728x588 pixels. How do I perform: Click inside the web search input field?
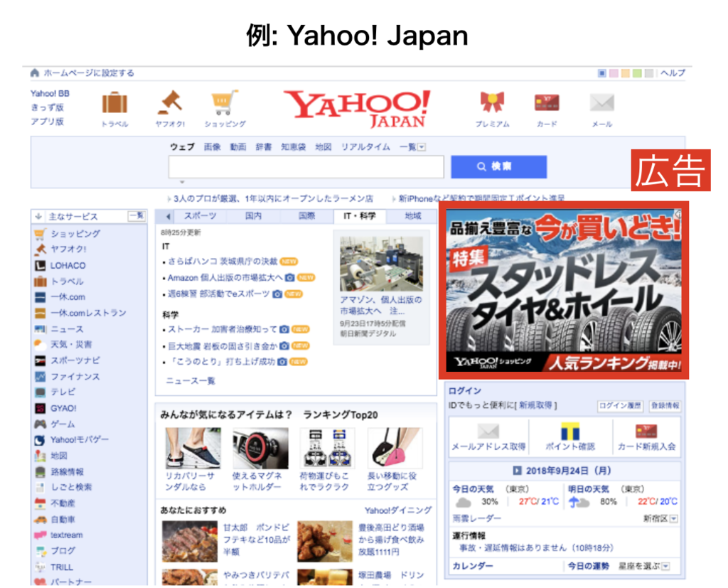(306, 167)
